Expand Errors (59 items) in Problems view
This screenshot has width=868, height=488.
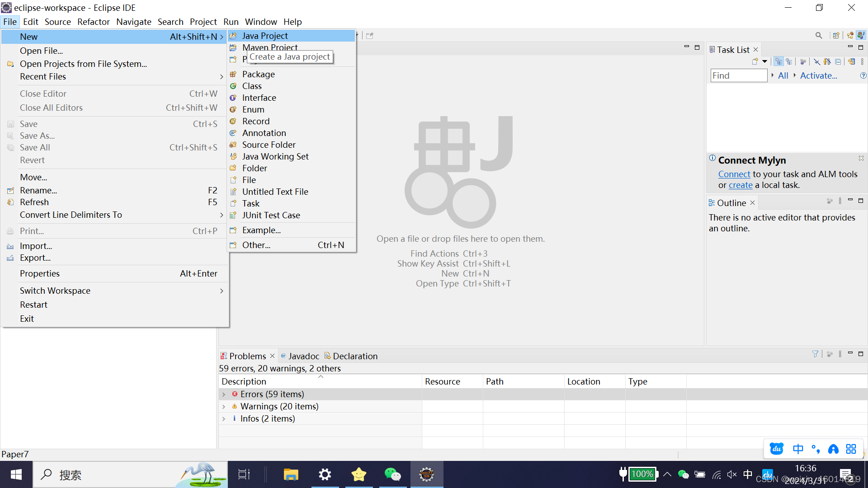click(224, 394)
